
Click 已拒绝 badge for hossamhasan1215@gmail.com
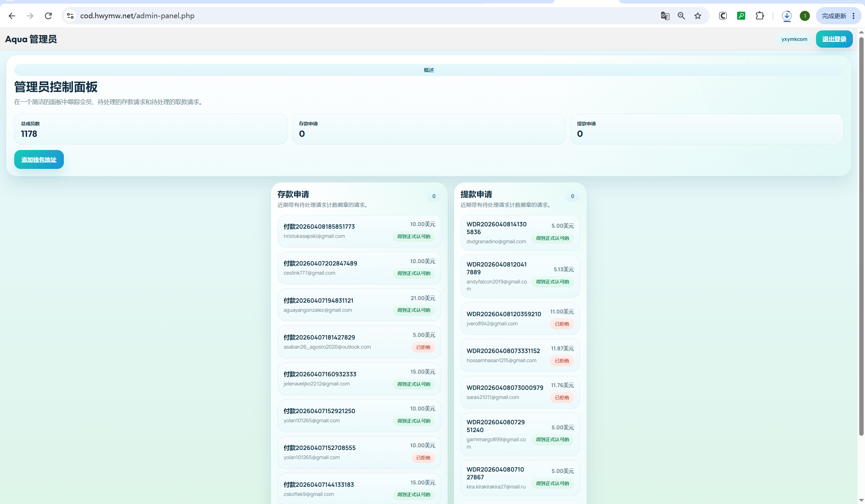point(562,360)
